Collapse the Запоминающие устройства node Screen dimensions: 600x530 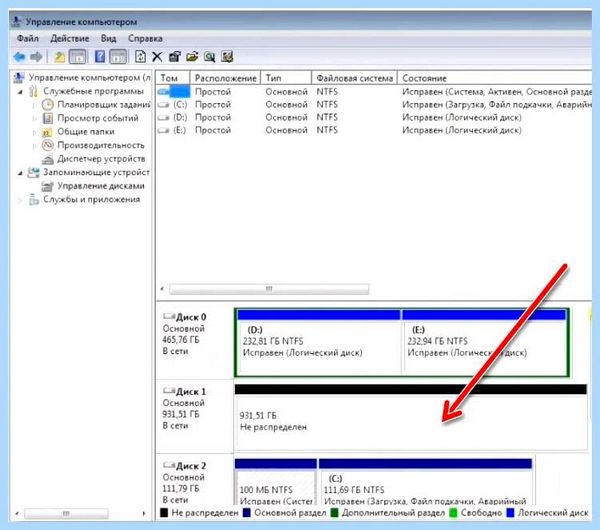coord(20,173)
